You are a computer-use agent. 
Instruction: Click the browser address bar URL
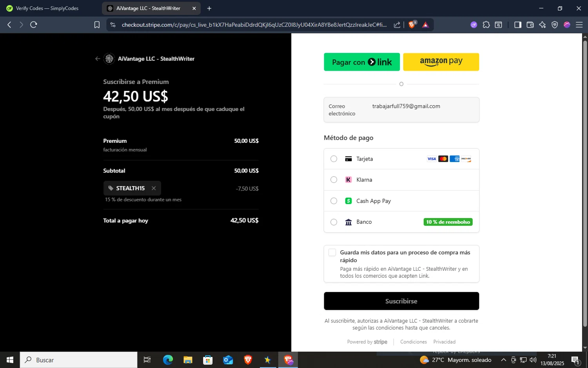pyautogui.click(x=254, y=25)
